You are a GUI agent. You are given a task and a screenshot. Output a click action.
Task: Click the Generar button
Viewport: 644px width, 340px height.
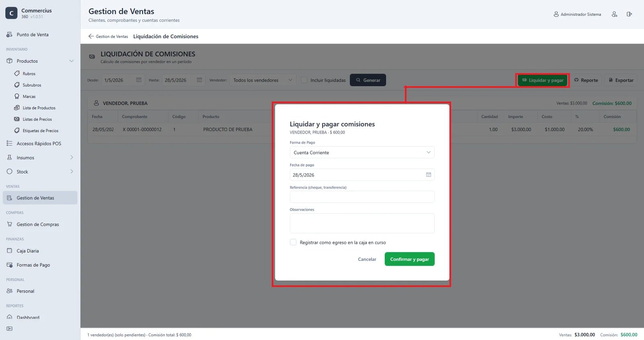click(x=368, y=80)
